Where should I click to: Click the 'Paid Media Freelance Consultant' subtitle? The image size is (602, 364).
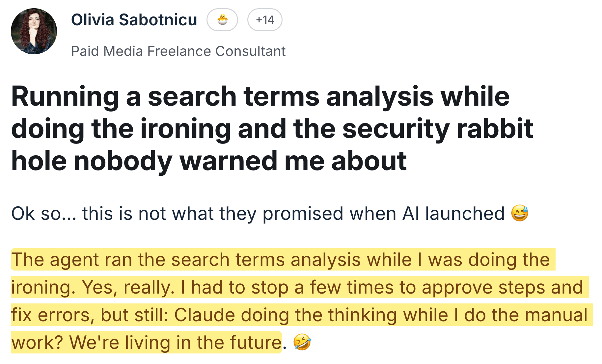[178, 51]
